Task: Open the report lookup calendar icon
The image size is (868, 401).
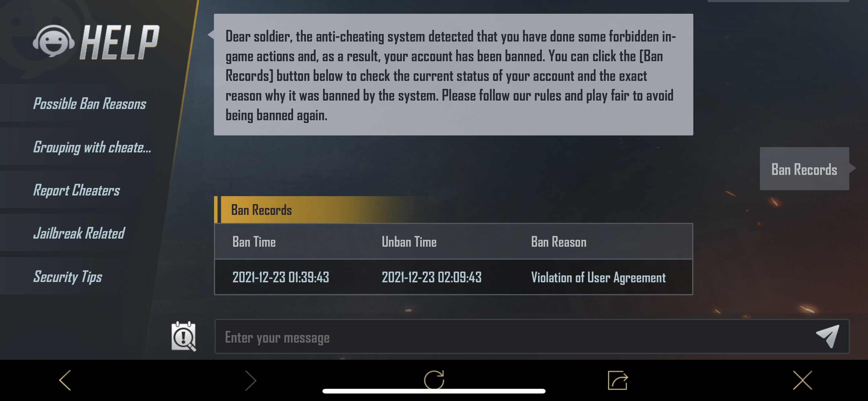Action: pyautogui.click(x=184, y=336)
